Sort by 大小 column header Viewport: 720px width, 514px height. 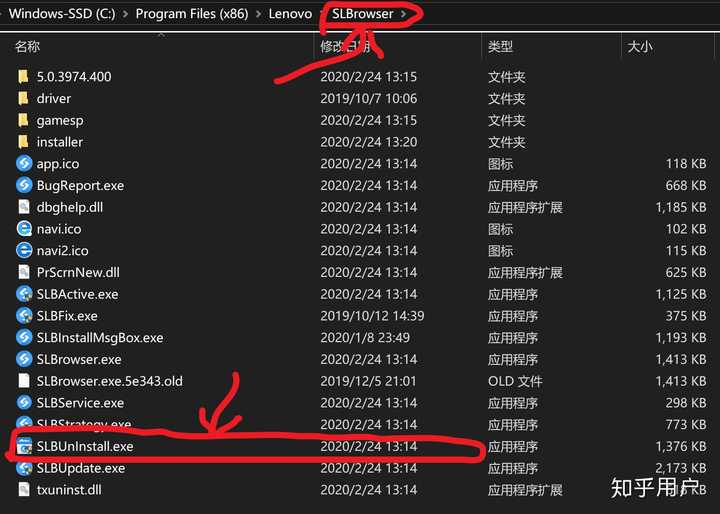pos(640,46)
